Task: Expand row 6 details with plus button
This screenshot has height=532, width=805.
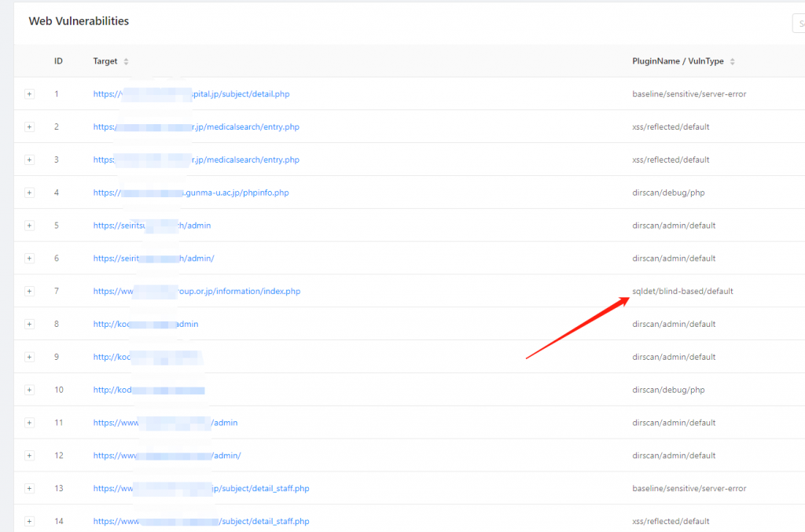Action: pos(29,258)
